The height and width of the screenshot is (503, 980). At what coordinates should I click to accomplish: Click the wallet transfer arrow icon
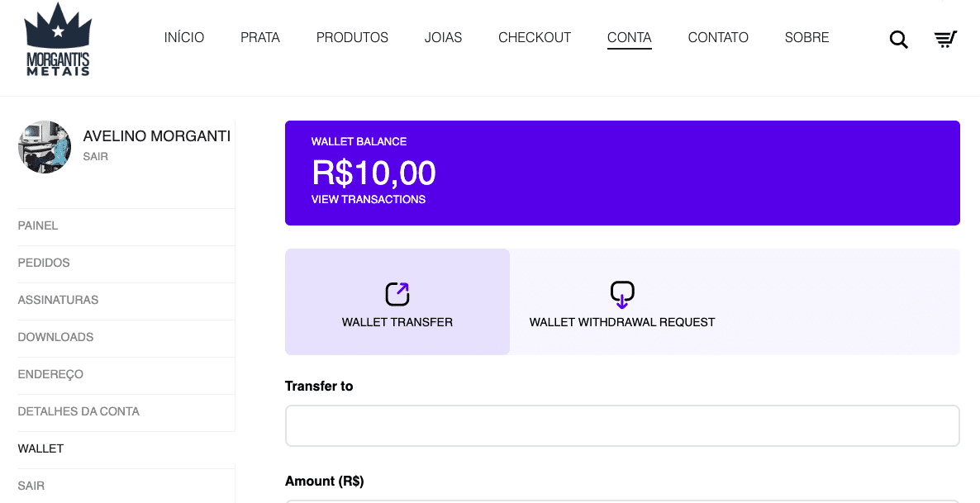tap(397, 294)
